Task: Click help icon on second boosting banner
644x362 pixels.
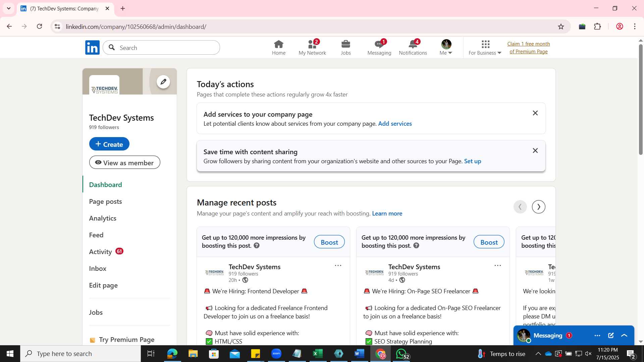Action: pyautogui.click(x=416, y=246)
